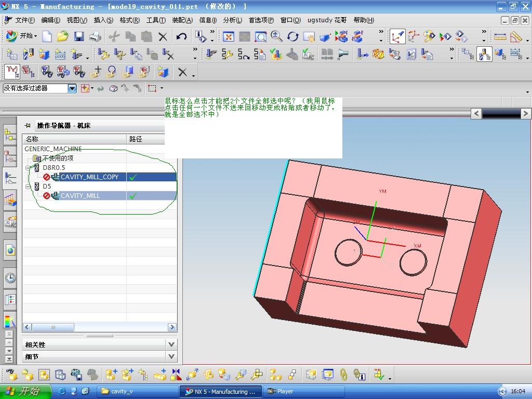Select the CAVITY_MILL operation
The height and width of the screenshot is (399, 532).
pos(80,196)
